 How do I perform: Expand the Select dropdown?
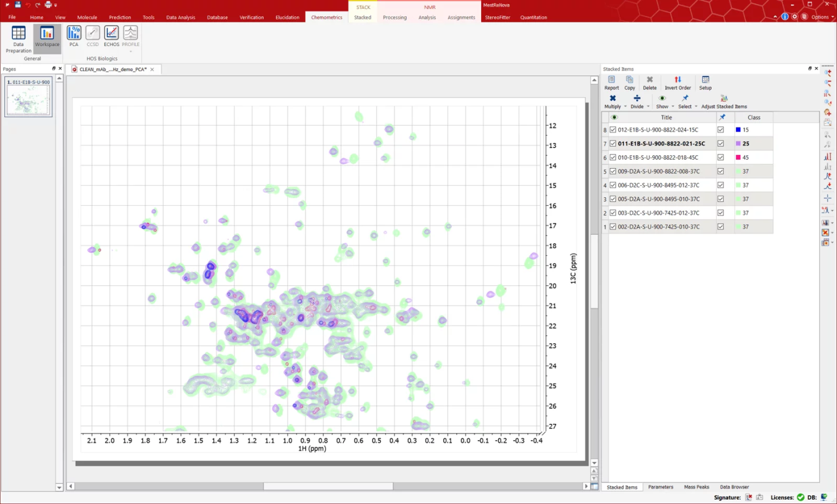[696, 106]
